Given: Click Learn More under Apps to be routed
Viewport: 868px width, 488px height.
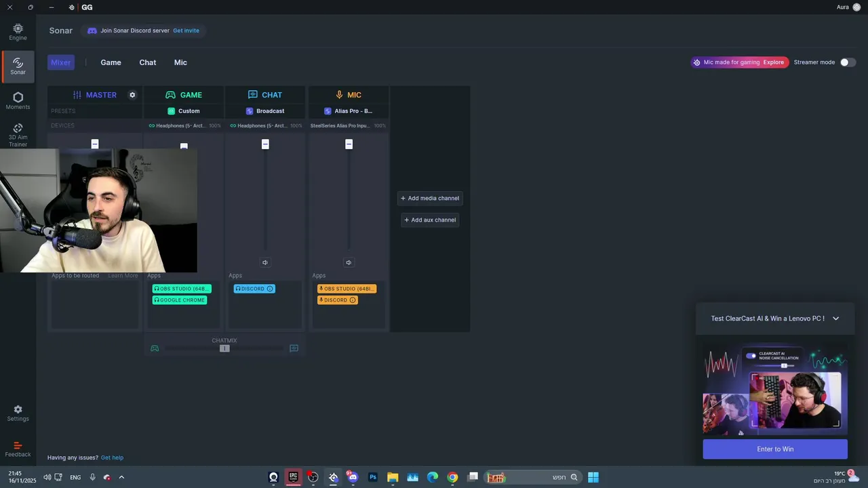Looking at the screenshot, I should [x=123, y=276].
